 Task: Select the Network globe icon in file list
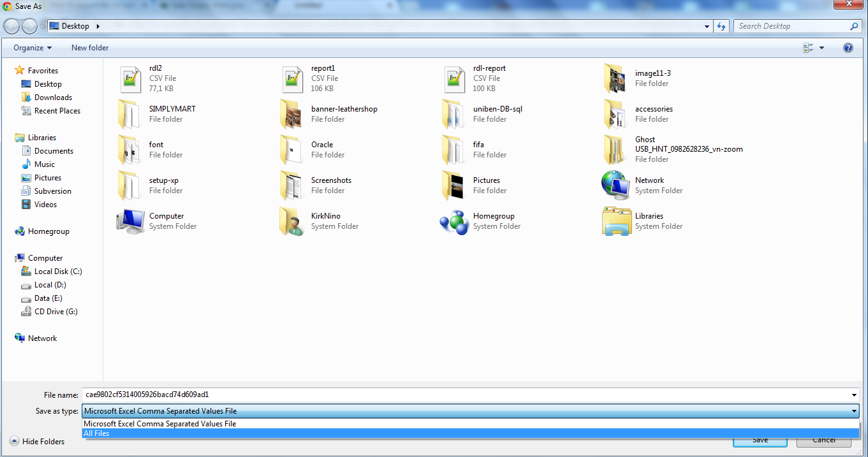click(x=615, y=185)
